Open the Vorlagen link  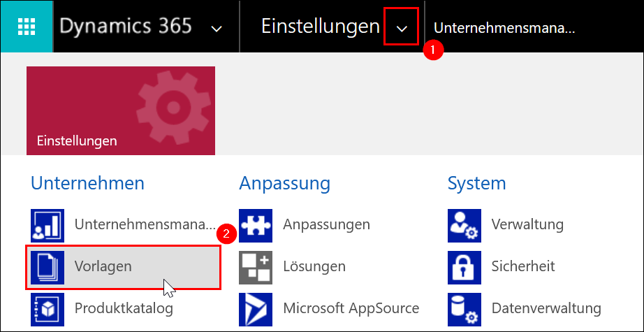tap(103, 266)
